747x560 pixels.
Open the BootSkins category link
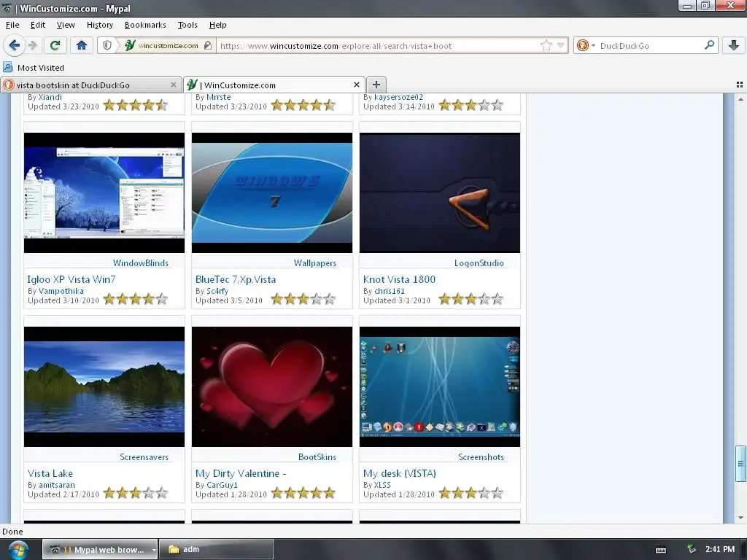(317, 456)
